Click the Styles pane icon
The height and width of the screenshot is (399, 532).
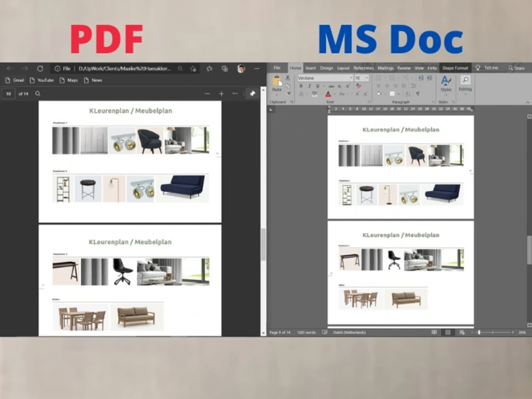coord(446,80)
